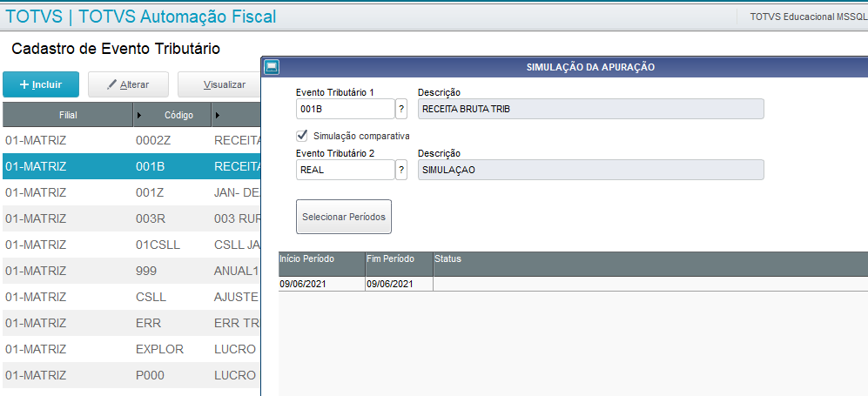Viewport: 868px width, 396px height.
Task: Toggle the Simulação comparativa checkbox
Action: point(302,135)
